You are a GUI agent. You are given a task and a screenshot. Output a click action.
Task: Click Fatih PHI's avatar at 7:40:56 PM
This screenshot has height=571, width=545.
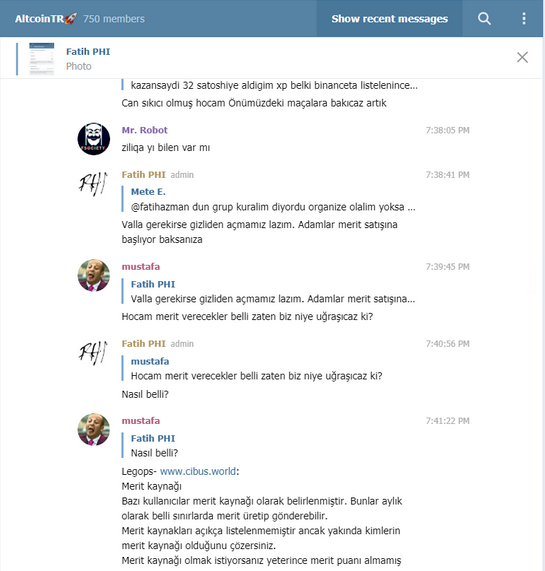pyautogui.click(x=94, y=353)
